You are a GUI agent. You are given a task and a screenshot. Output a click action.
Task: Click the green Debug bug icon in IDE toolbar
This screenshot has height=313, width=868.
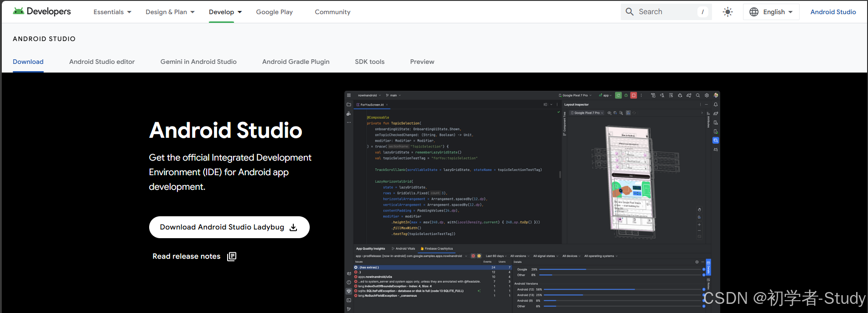626,95
